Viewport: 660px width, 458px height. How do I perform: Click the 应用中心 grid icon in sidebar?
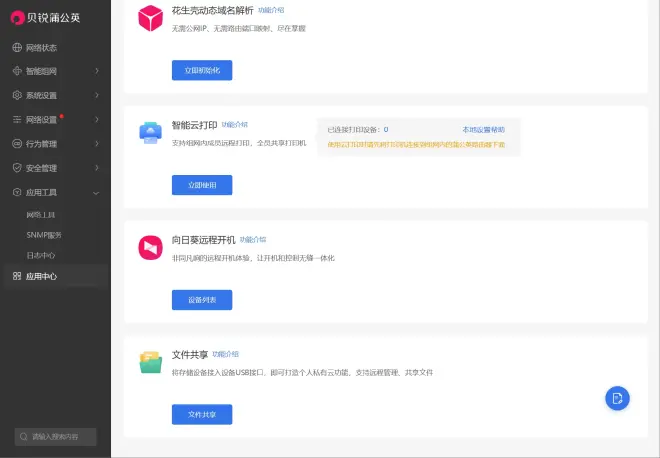tap(17, 275)
